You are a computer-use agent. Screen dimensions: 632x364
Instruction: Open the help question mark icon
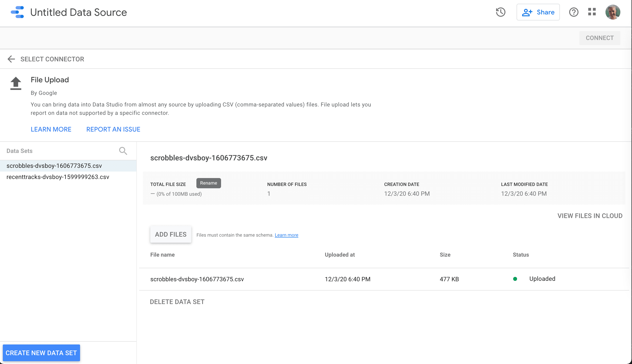573,12
